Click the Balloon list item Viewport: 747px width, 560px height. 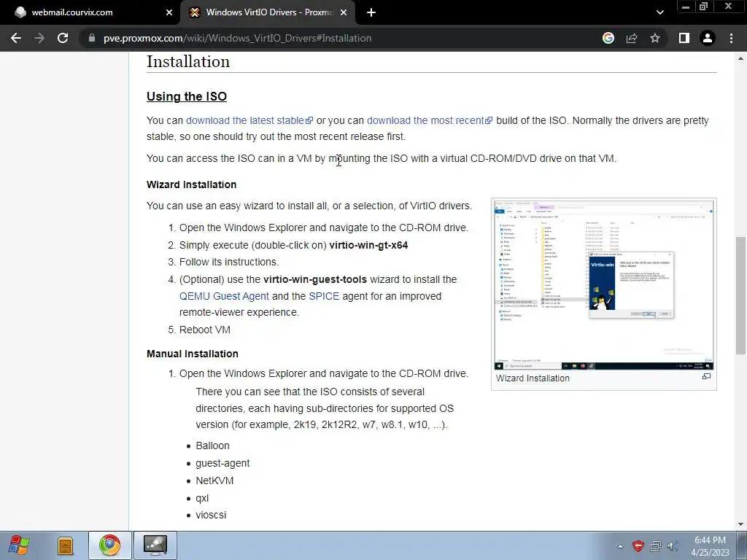212,446
